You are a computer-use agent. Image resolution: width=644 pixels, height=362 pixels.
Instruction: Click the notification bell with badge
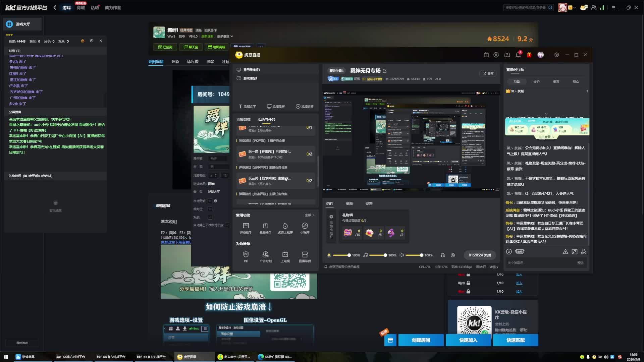click(518, 55)
